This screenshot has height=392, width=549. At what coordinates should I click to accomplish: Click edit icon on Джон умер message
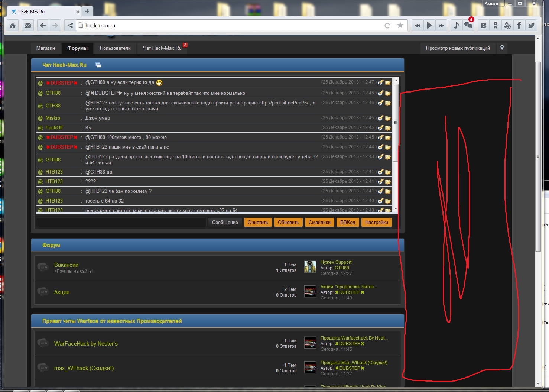point(380,118)
